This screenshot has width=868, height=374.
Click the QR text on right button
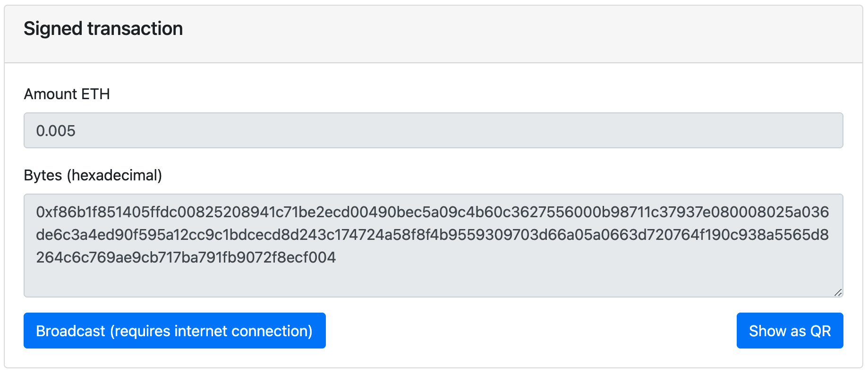820,331
